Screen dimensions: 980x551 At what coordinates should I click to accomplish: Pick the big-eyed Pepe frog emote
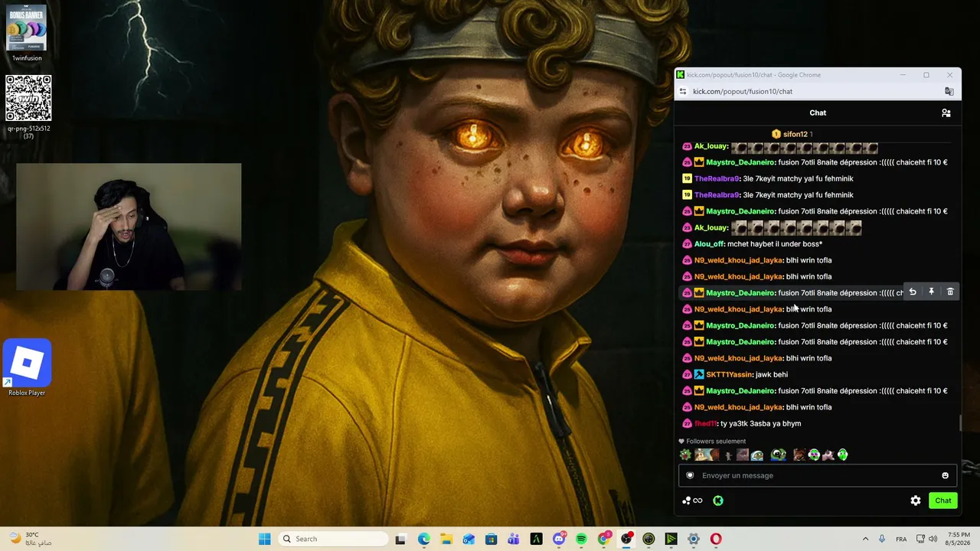779,455
